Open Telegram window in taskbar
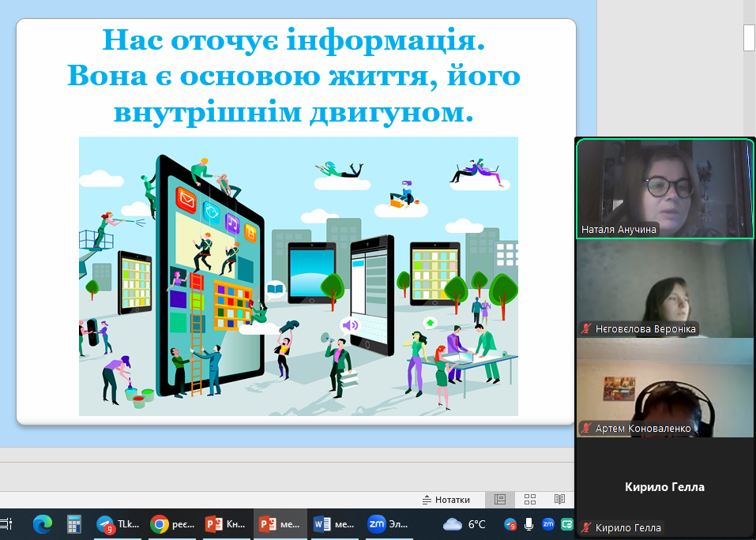This screenshot has width=756, height=540. click(117, 523)
